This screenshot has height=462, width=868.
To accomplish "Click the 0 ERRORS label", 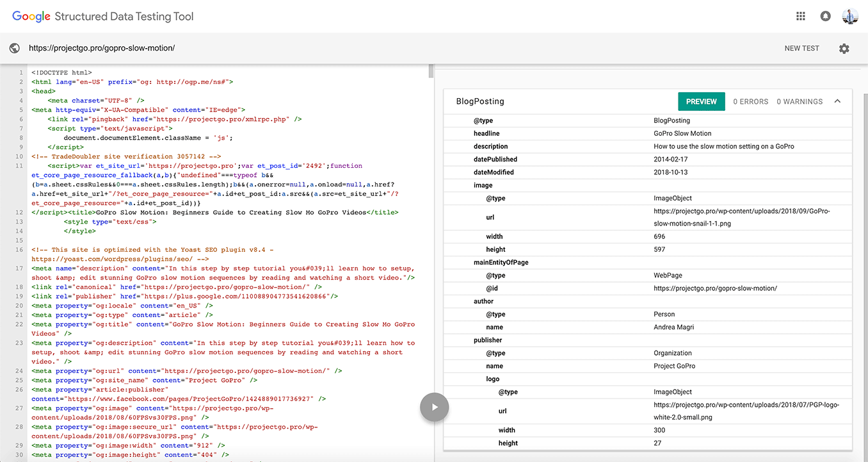I will coord(751,101).
